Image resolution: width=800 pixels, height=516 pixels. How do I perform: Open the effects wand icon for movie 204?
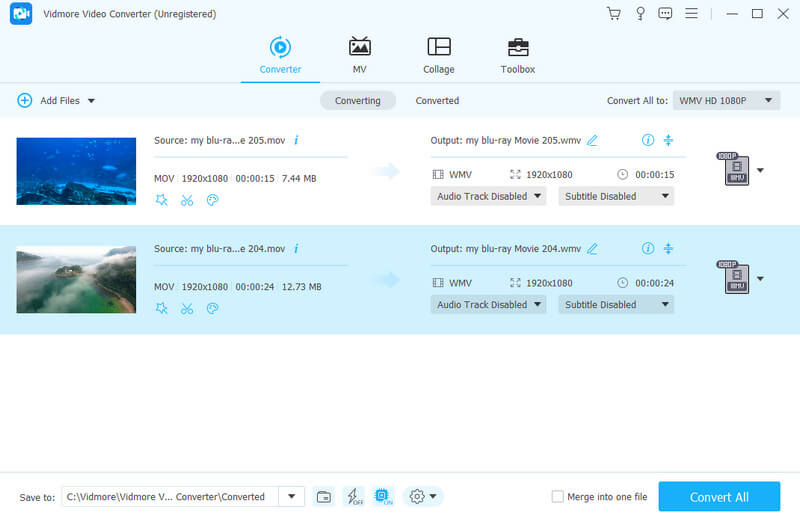tap(162, 309)
